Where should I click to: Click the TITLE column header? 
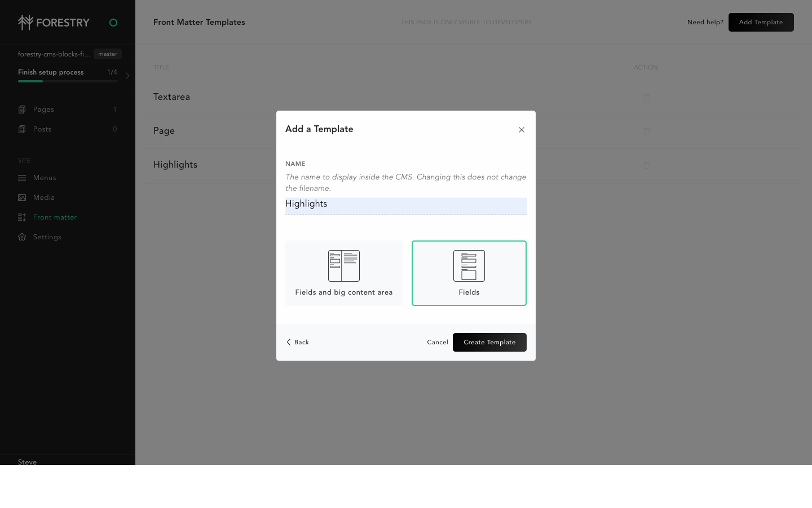tap(161, 67)
